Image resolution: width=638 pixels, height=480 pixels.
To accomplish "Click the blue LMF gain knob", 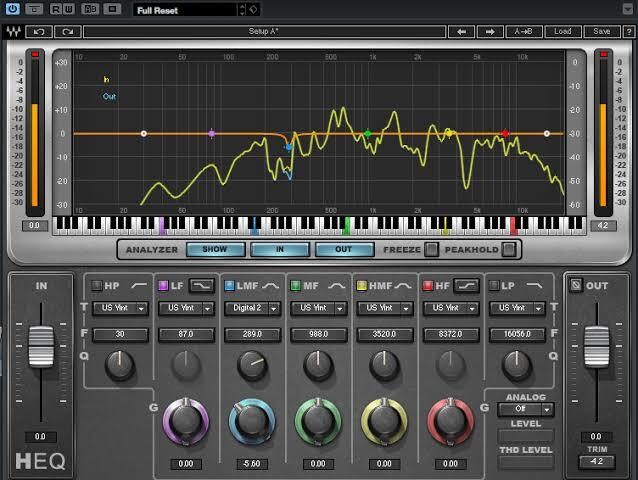I will pyautogui.click(x=252, y=421).
